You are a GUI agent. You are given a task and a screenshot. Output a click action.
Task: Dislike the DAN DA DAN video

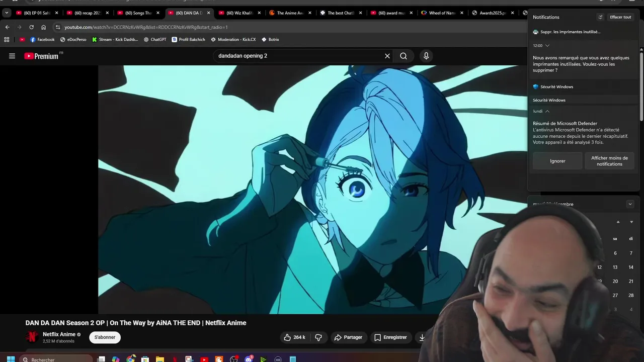pyautogui.click(x=318, y=337)
